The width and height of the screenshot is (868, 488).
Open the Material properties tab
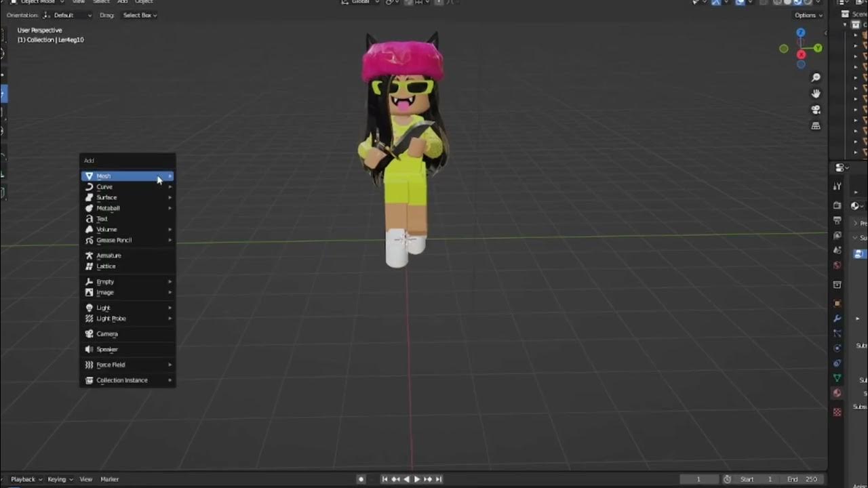pos(837,393)
